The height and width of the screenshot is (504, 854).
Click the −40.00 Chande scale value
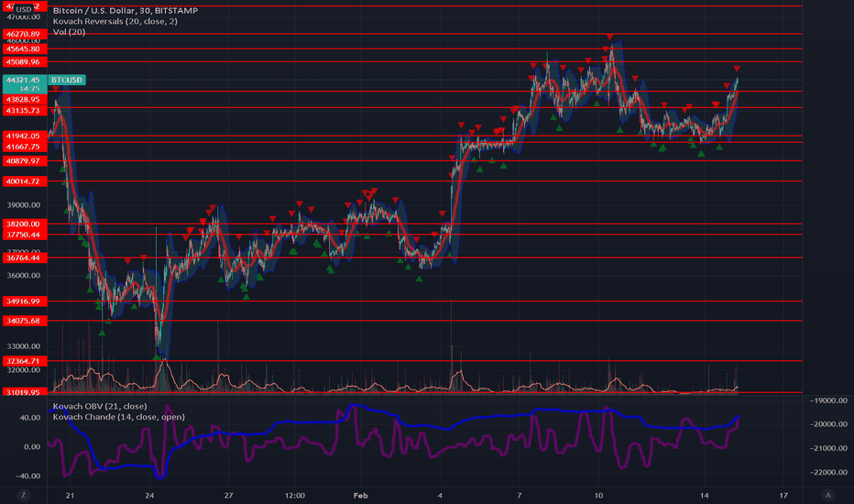click(x=27, y=477)
